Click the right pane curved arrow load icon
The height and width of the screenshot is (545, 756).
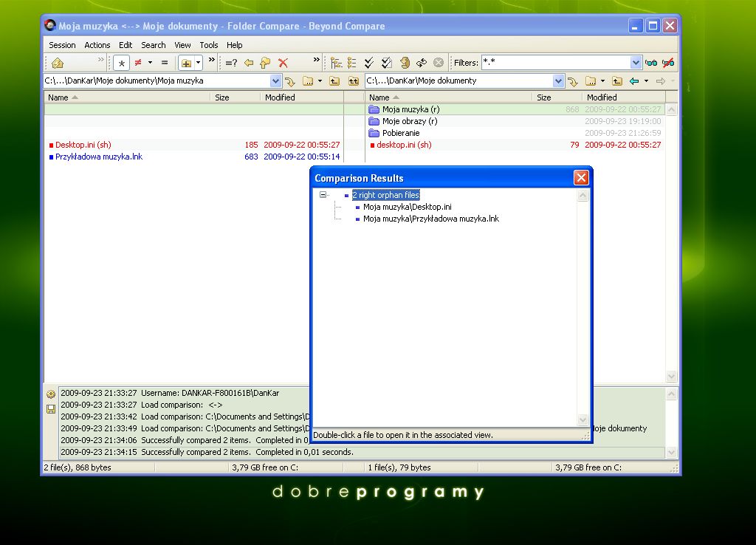pos(573,81)
